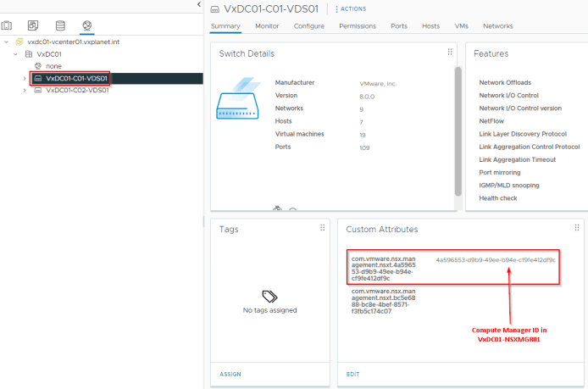The width and height of the screenshot is (588, 389).
Task: Click the 'NetFlow' feature entry
Action: point(491,121)
